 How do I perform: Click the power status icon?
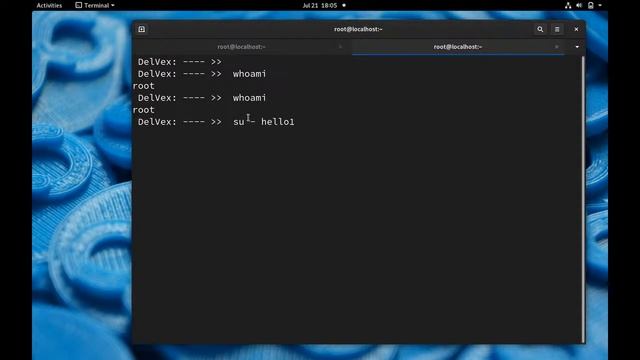pyautogui.click(x=590, y=5)
